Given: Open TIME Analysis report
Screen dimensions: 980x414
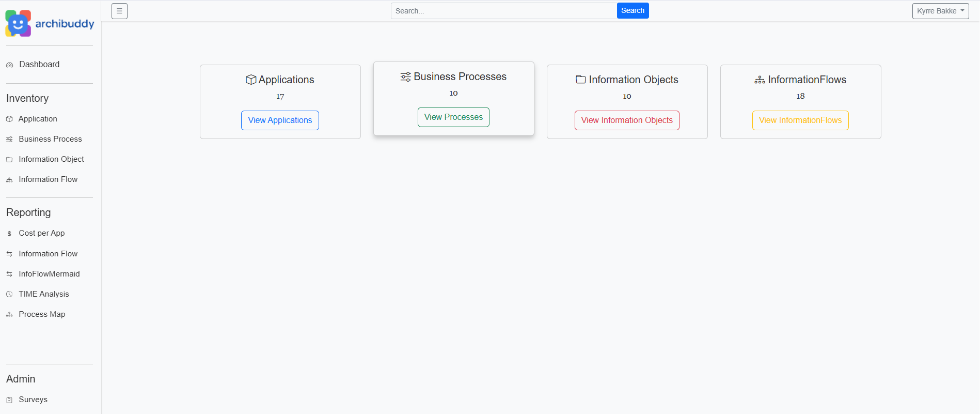Looking at the screenshot, I should pos(44,294).
